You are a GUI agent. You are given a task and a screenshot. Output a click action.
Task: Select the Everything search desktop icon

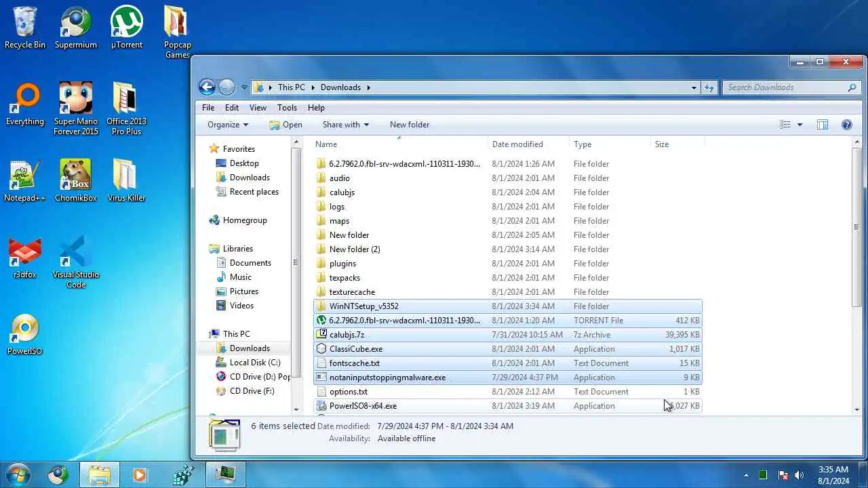pos(25,104)
